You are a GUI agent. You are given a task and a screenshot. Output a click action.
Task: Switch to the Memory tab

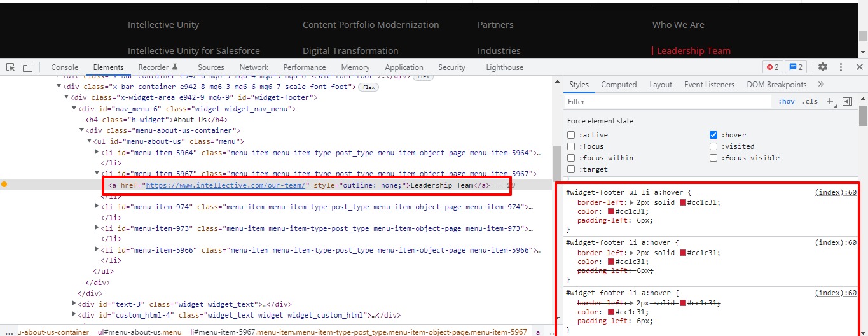click(355, 67)
